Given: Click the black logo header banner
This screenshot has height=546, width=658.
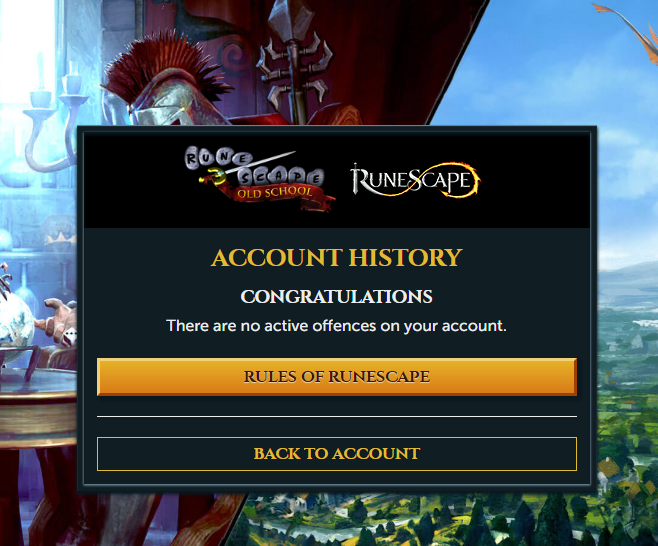Looking at the screenshot, I should pos(337,180).
